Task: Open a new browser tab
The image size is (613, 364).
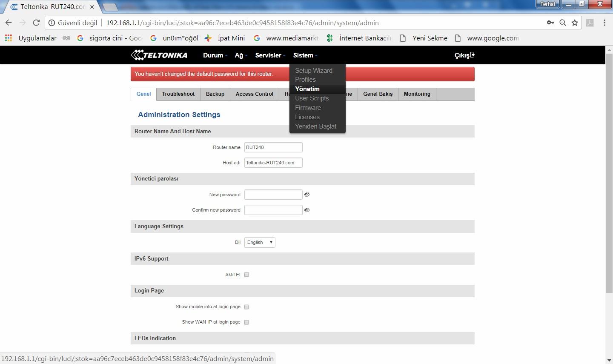Action: 110,7
